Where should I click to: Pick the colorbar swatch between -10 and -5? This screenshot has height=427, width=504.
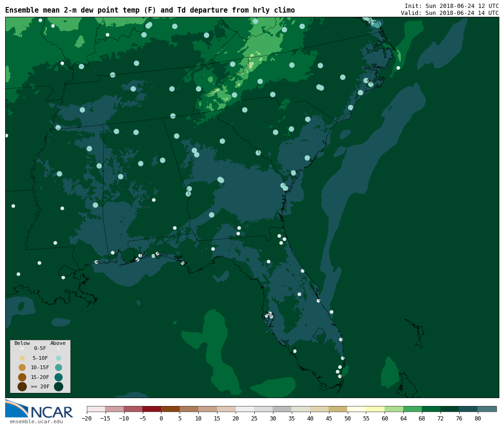133,409
